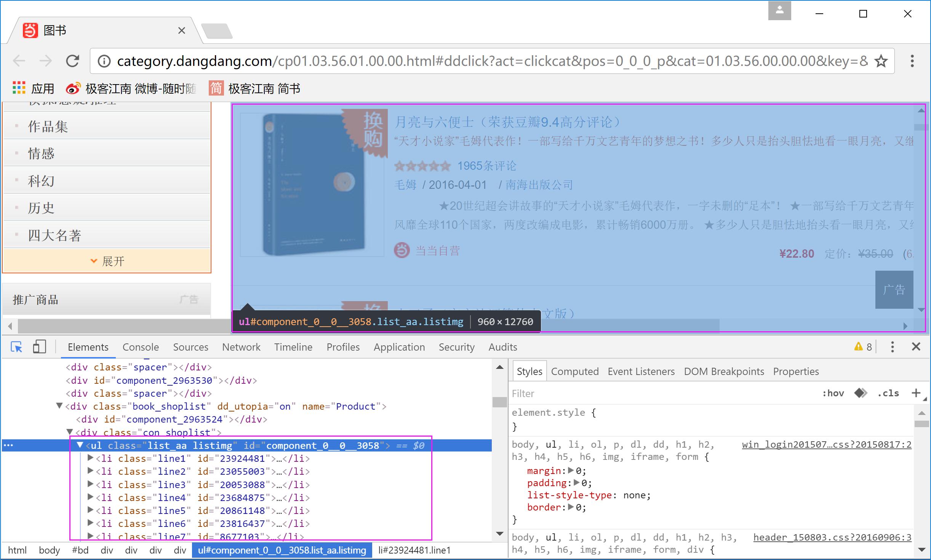Viewport: 931px width, 560px height.
Task: Switch to the Elements tab
Action: (88, 347)
